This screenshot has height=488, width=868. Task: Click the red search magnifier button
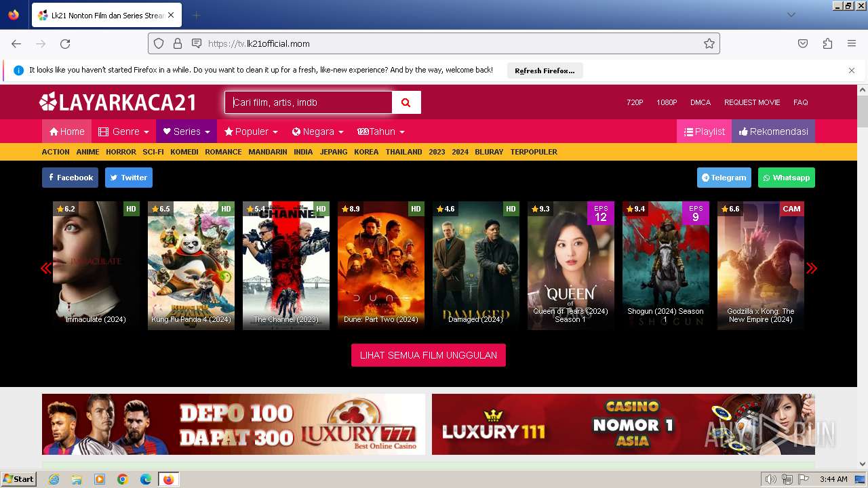click(x=406, y=102)
